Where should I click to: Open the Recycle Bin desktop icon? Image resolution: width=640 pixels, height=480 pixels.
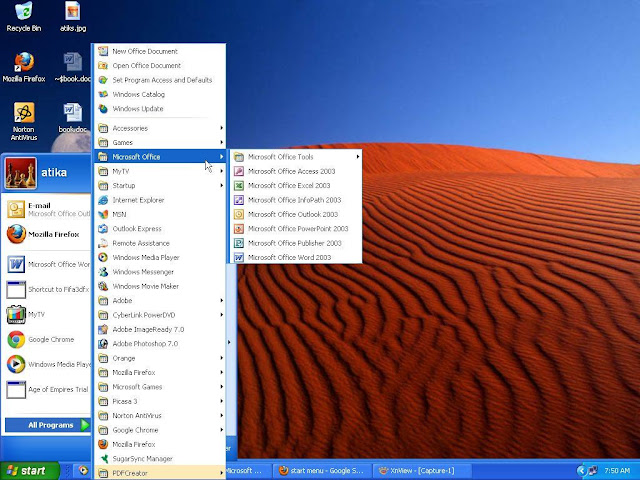pyautogui.click(x=24, y=17)
